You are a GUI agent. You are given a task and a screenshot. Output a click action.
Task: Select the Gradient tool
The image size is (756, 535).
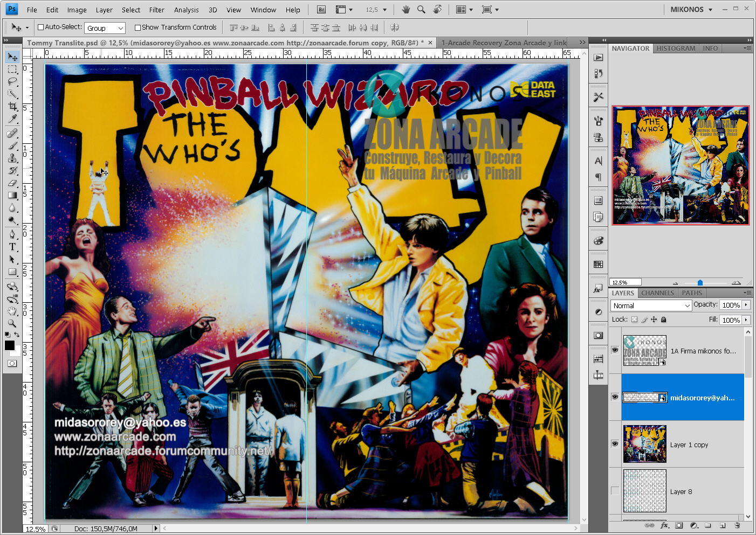(x=13, y=196)
